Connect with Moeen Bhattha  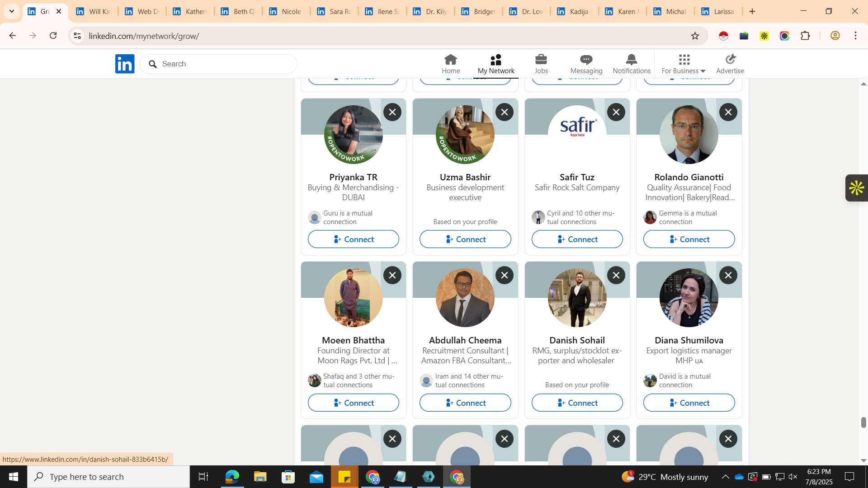[354, 403]
